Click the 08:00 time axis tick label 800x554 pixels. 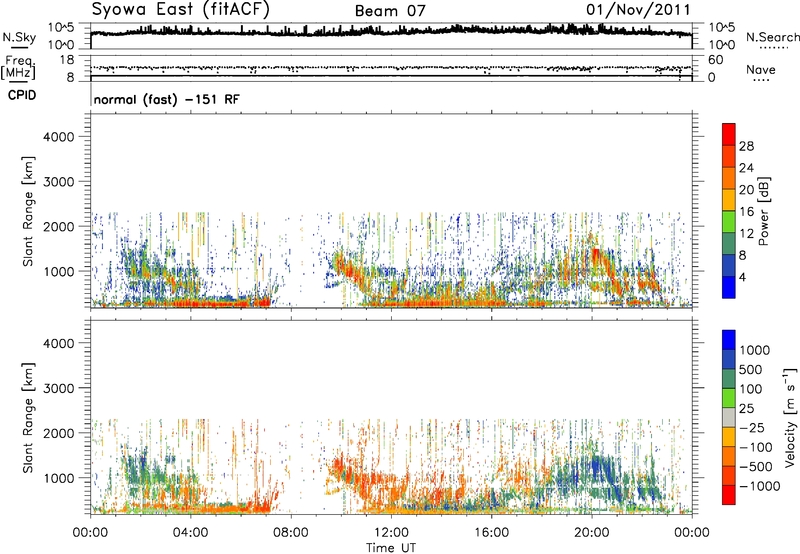pyautogui.click(x=291, y=533)
